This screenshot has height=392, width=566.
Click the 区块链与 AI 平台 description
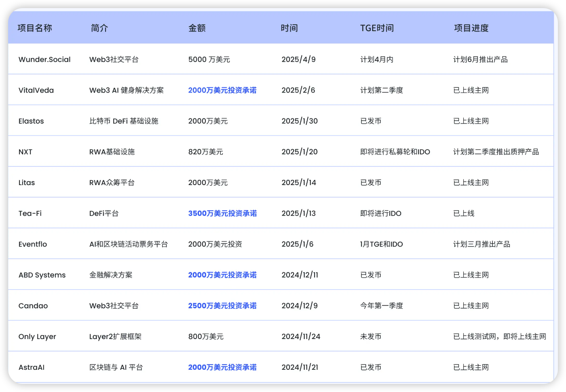116,367
